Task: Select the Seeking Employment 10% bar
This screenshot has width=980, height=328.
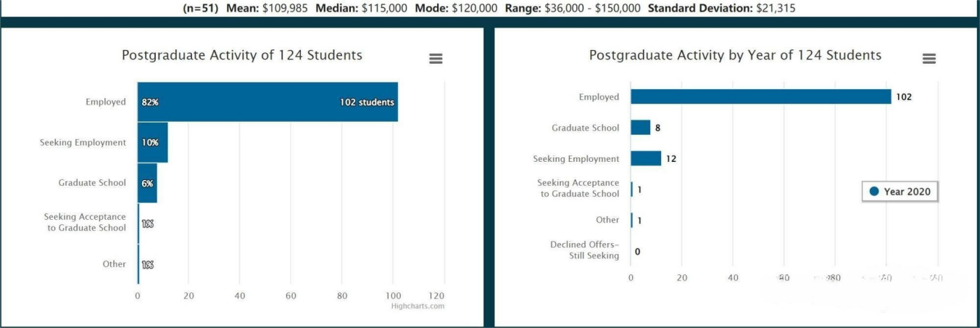Action: point(153,143)
